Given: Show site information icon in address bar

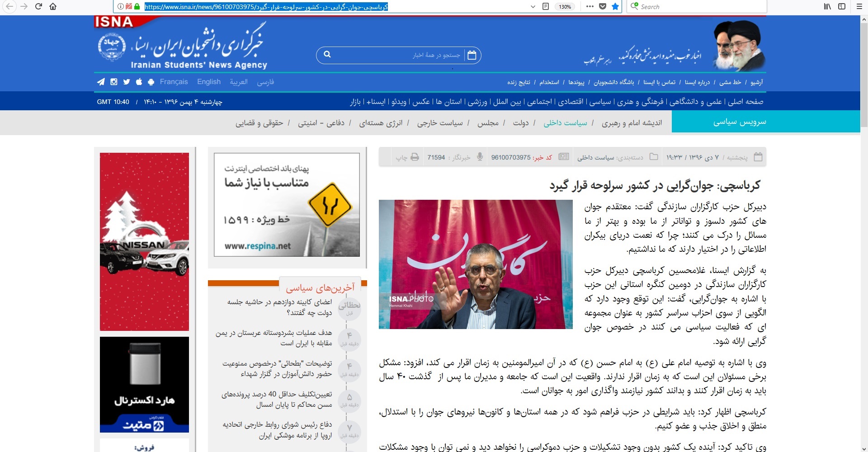Looking at the screenshot, I should 120,6.
